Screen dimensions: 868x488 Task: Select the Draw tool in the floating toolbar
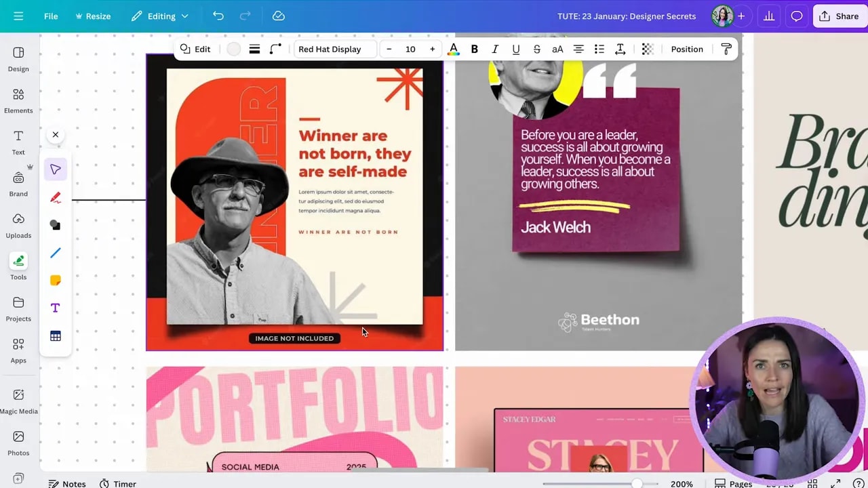[55, 197]
